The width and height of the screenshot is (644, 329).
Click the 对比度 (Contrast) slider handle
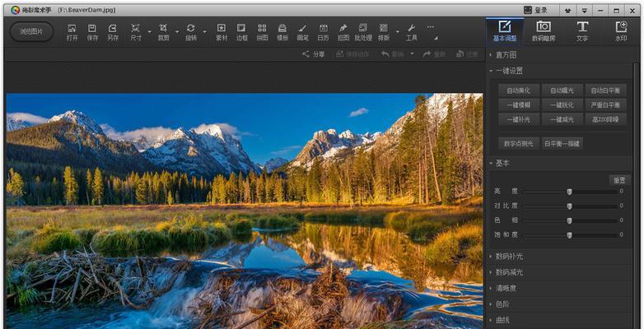click(x=569, y=206)
